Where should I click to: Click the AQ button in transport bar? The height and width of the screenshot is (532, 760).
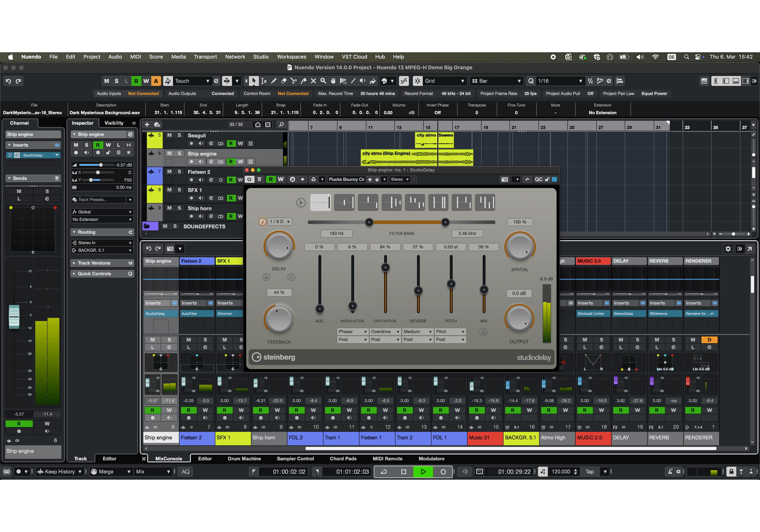185,472
